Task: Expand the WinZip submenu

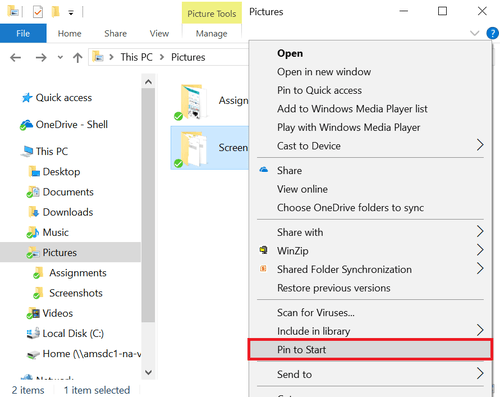Action: point(370,251)
